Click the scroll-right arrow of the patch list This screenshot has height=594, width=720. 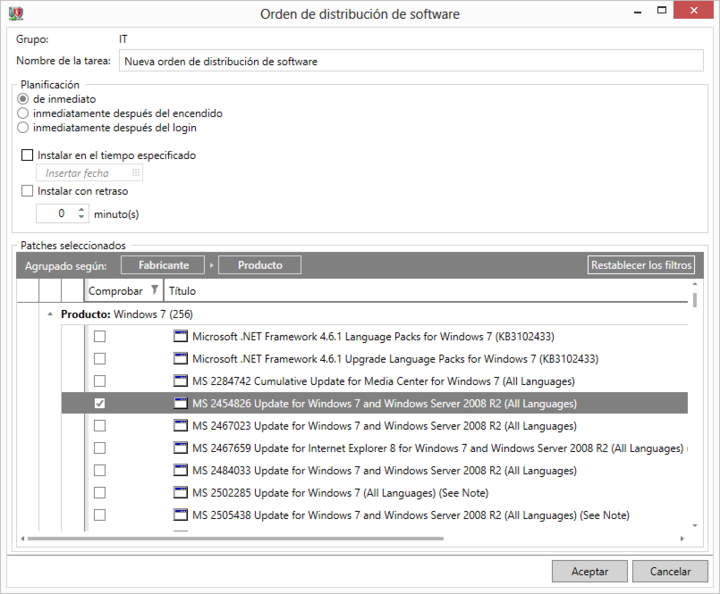(682, 538)
